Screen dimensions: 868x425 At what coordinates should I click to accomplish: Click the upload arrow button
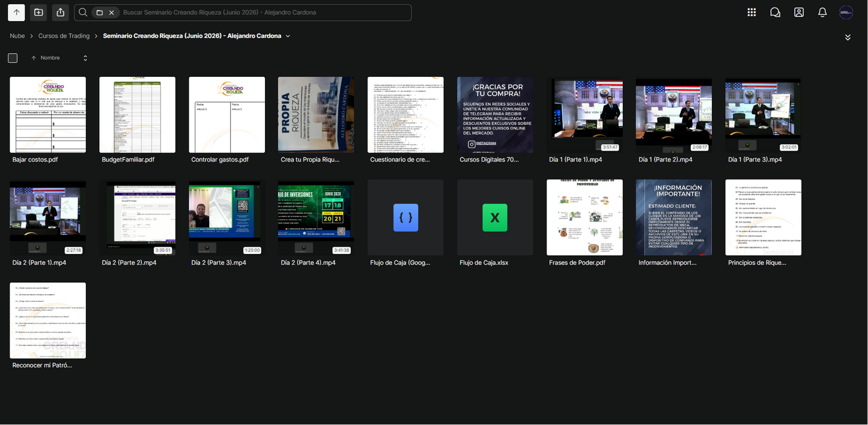point(16,12)
